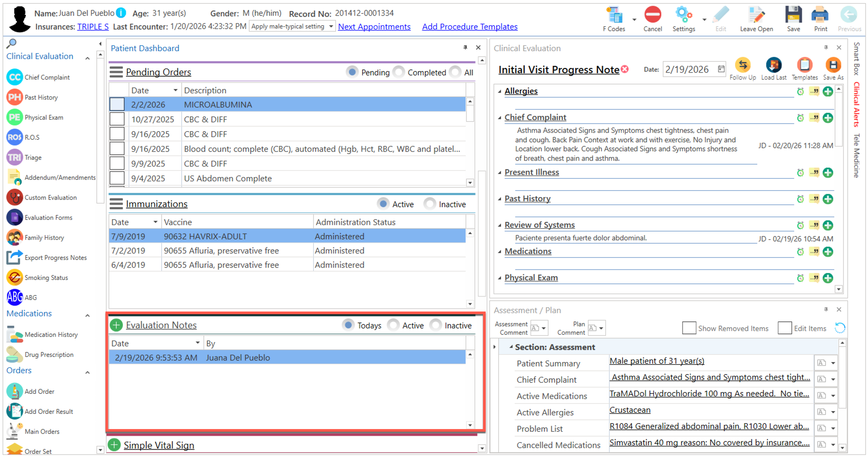The image size is (868, 457).
Task: Click the Follow Up icon
Action: coord(743,65)
